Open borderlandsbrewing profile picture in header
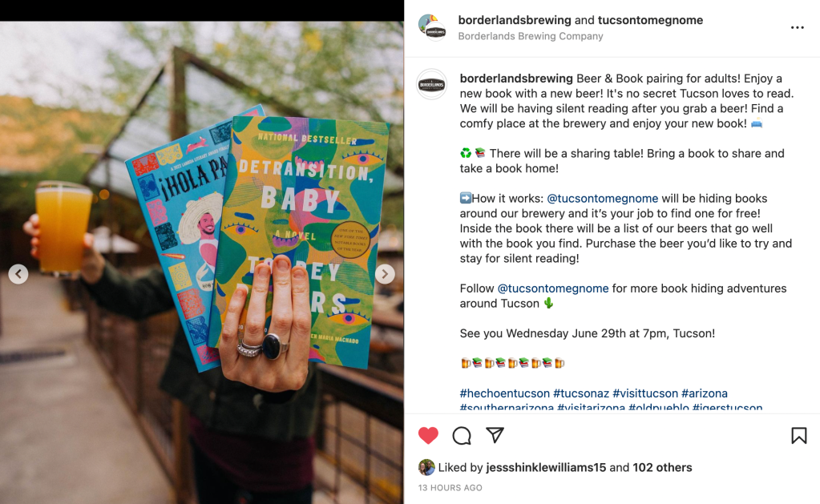This screenshot has height=504, width=820. (433, 28)
